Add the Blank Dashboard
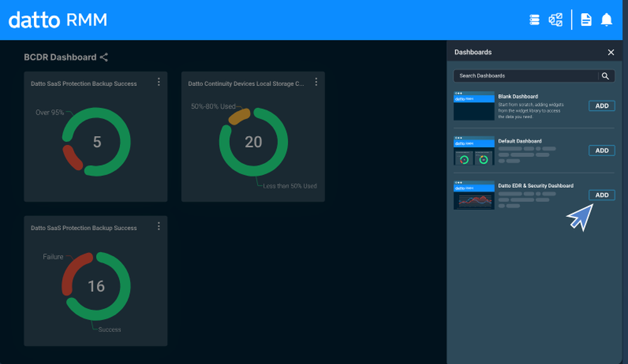Image resolution: width=628 pixels, height=364 pixels. [602, 105]
